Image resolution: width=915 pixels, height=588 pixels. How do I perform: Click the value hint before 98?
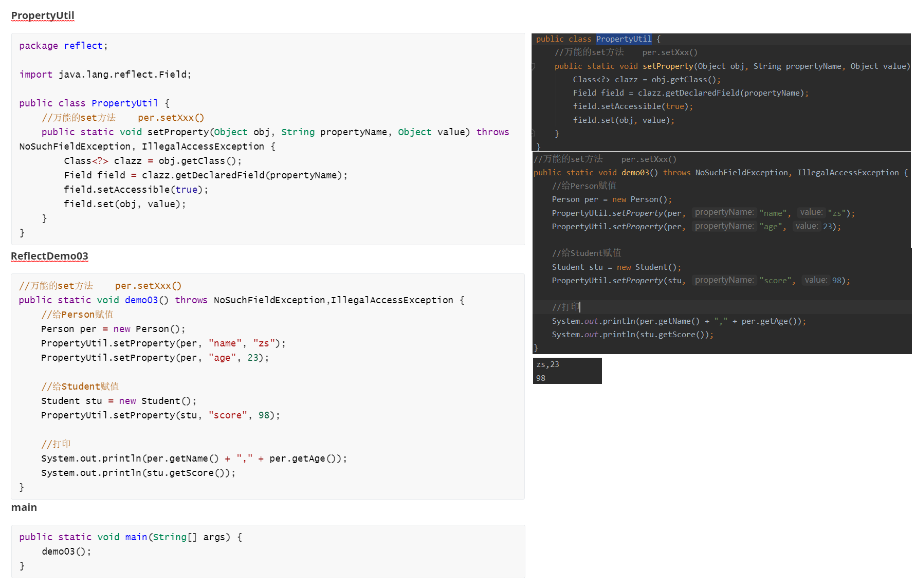[x=816, y=280]
